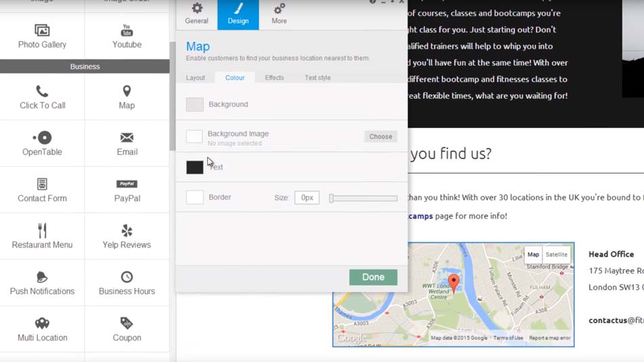
Task: Click the Background Image preview box
Action: [195, 136]
